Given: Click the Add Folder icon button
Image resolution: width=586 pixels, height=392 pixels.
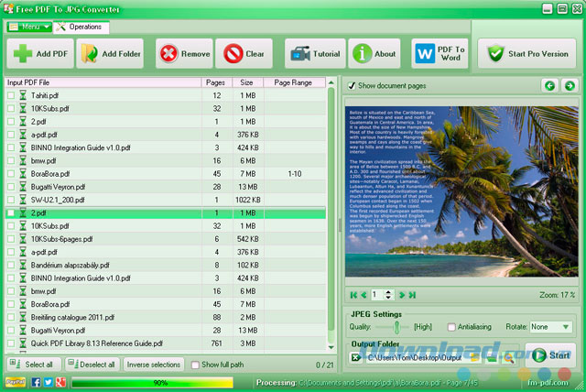Looking at the screenshot, I should point(111,54).
